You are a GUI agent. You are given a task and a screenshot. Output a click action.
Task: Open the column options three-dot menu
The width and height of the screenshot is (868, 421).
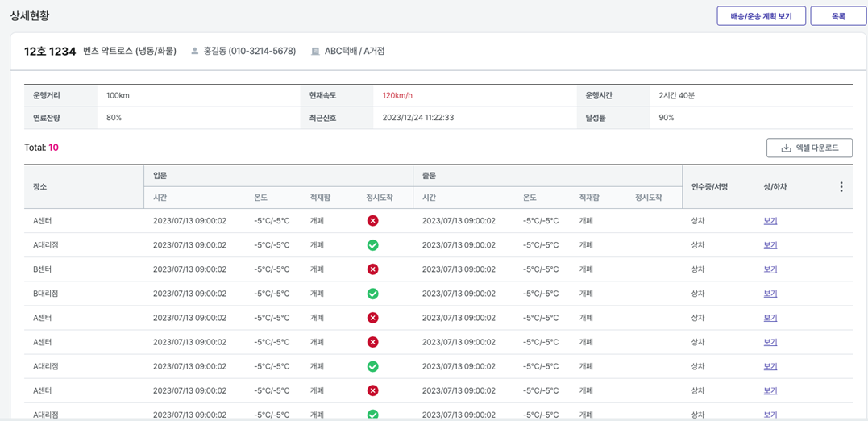coord(841,186)
